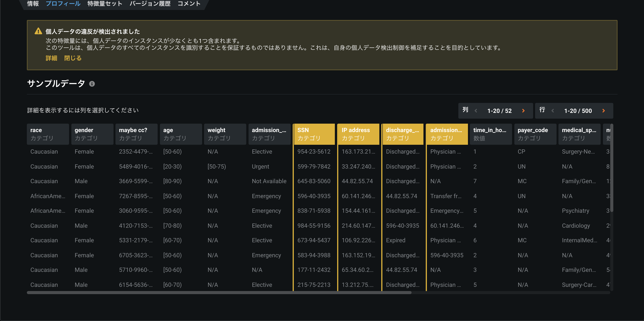Image resolution: width=644 pixels, height=321 pixels.
Task: Open the 情報 tab
Action: [33, 3]
